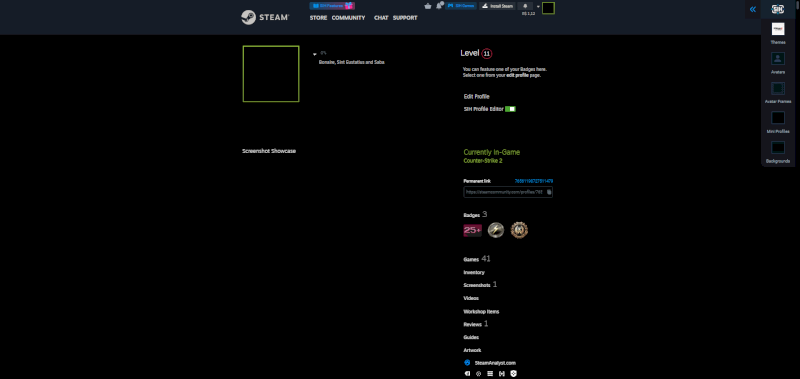The image size is (800, 379).
Task: Open the SIH Features banner with gift icon
Action: (332, 6)
